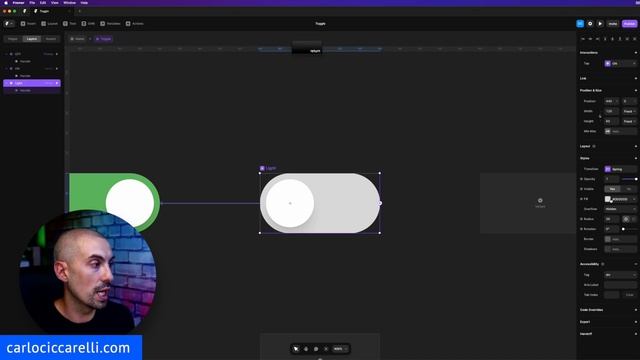Open project settings gear icon

coord(590,24)
